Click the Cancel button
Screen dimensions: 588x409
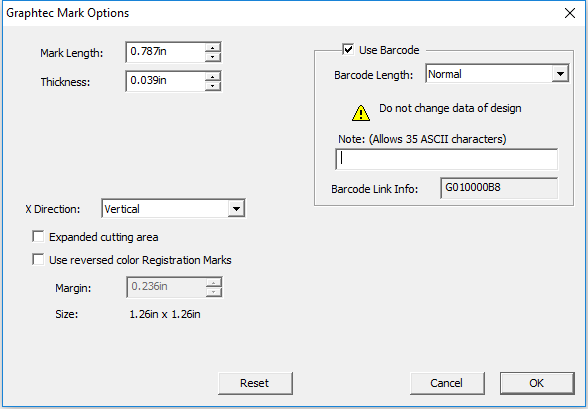447,383
